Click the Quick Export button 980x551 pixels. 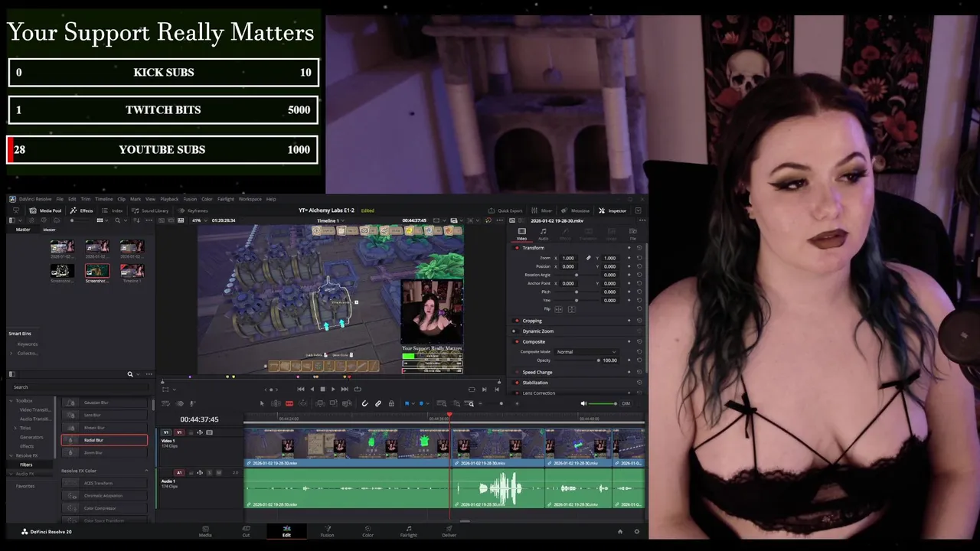click(505, 210)
